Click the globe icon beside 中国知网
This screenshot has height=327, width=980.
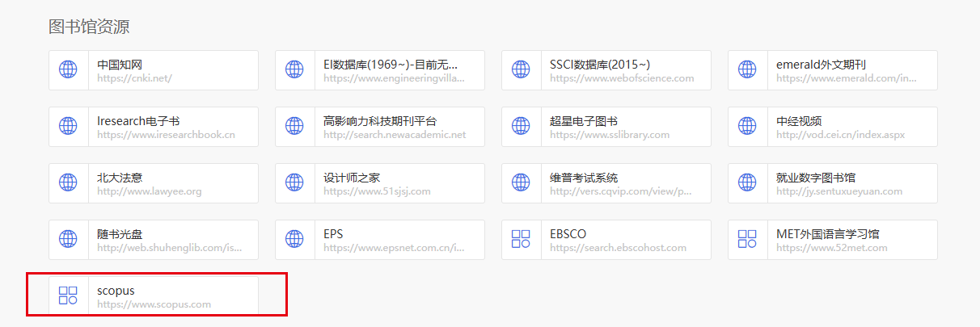[68, 70]
